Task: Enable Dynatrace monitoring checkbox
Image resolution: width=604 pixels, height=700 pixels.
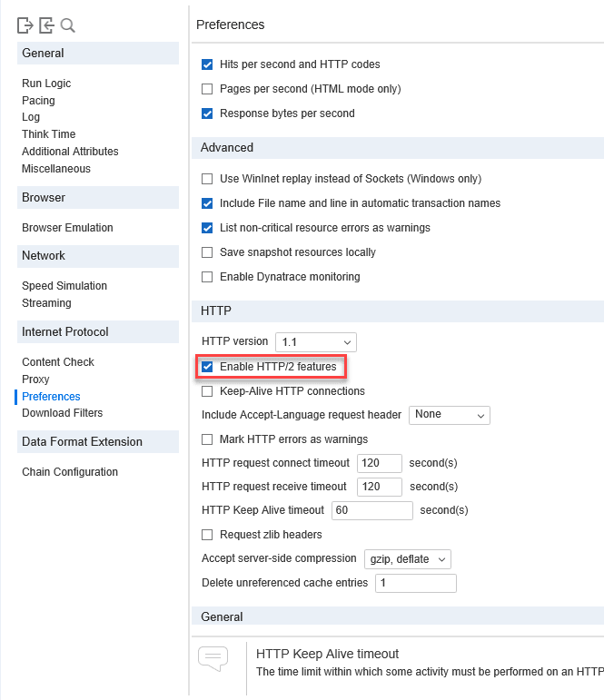Action: pyautogui.click(x=207, y=277)
